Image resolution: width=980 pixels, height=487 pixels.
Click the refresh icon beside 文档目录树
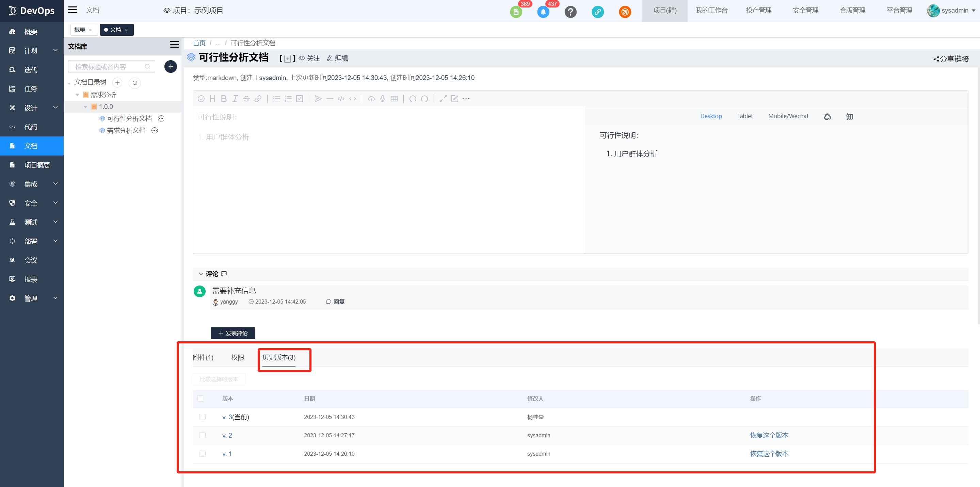135,83
